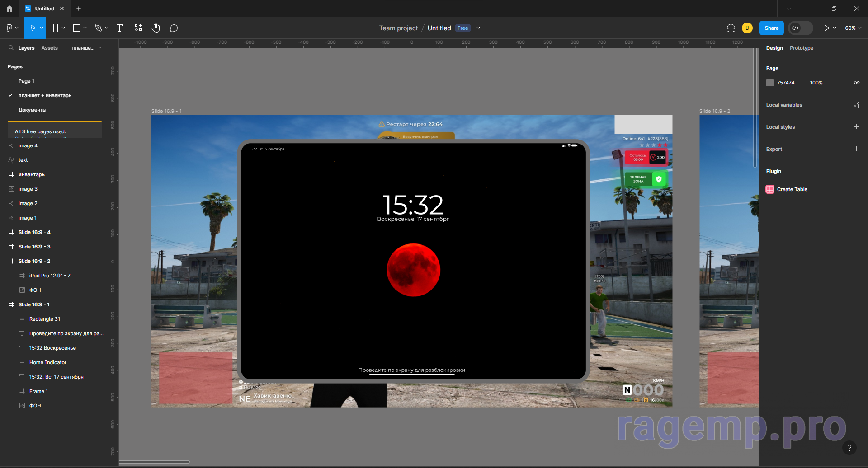The height and width of the screenshot is (468, 868).
Task: Open Pen tools dropdown arrow
Action: coord(107,28)
